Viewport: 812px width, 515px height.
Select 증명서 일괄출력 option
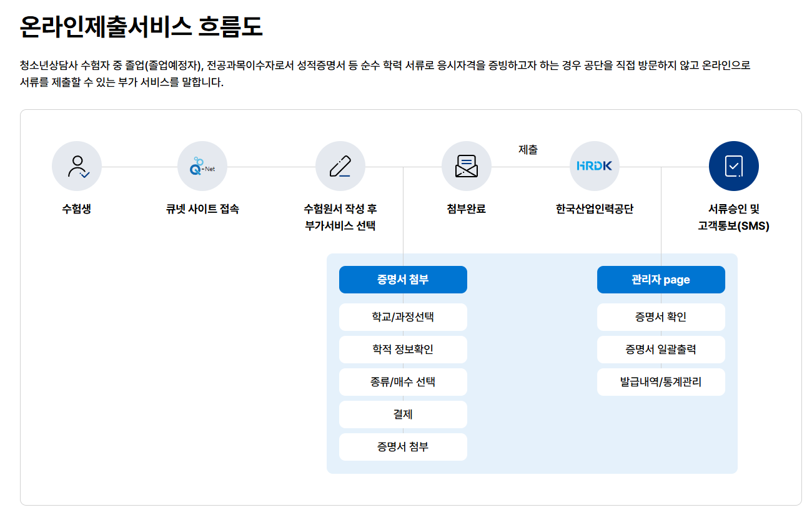pyautogui.click(x=661, y=350)
